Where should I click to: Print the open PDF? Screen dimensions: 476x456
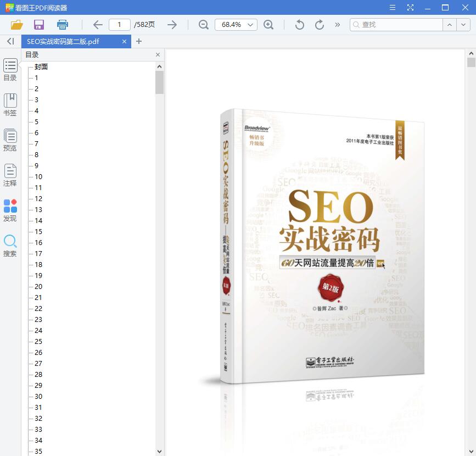coord(62,24)
